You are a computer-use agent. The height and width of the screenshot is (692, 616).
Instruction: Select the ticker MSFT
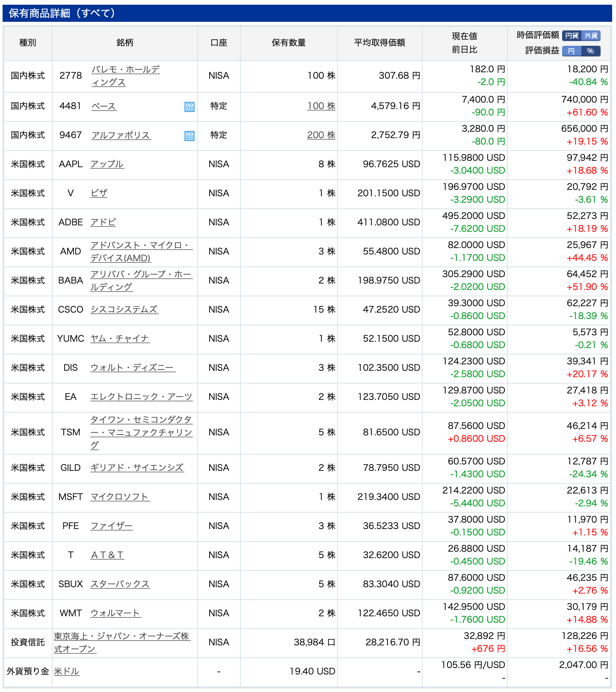click(71, 497)
